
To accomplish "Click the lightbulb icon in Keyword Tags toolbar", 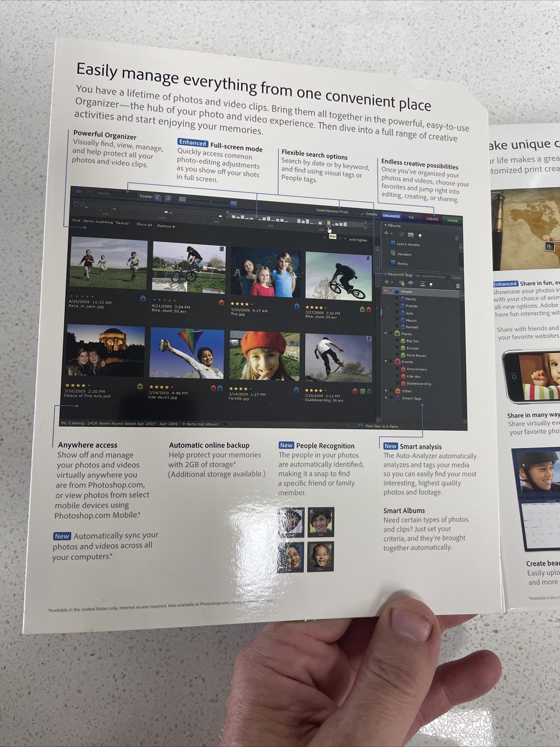I will (x=431, y=285).
